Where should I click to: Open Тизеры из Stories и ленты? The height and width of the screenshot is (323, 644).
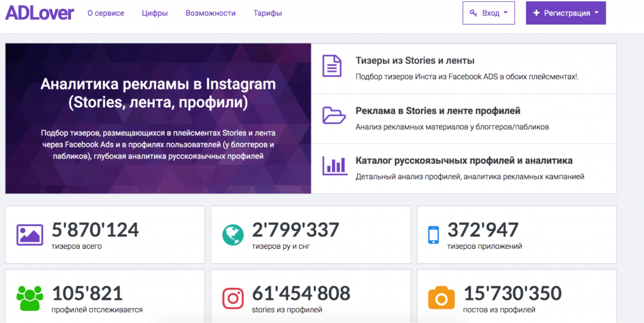(x=415, y=61)
